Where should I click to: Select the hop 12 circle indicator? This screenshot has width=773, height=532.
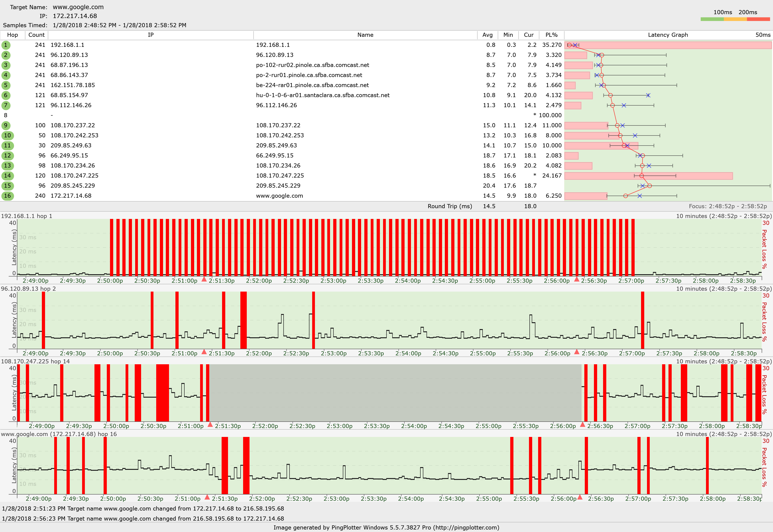[x=7, y=155]
